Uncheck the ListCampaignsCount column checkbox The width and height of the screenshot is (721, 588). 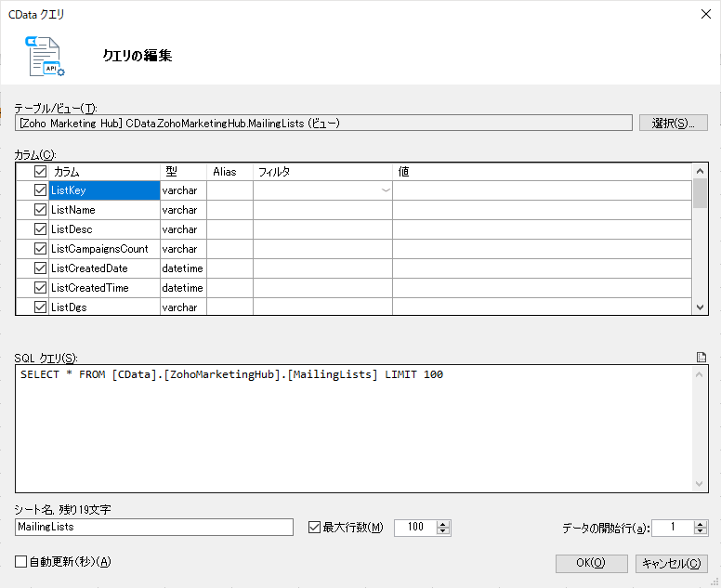pos(41,249)
